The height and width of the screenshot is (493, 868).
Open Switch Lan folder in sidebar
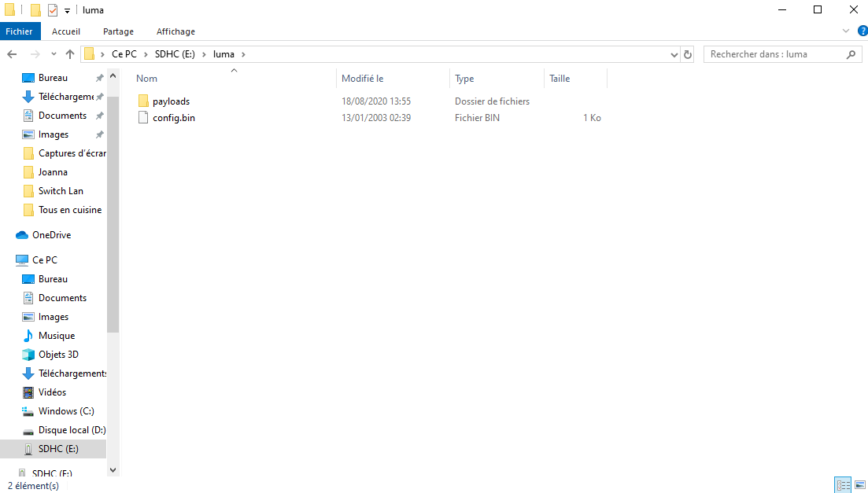pos(61,191)
